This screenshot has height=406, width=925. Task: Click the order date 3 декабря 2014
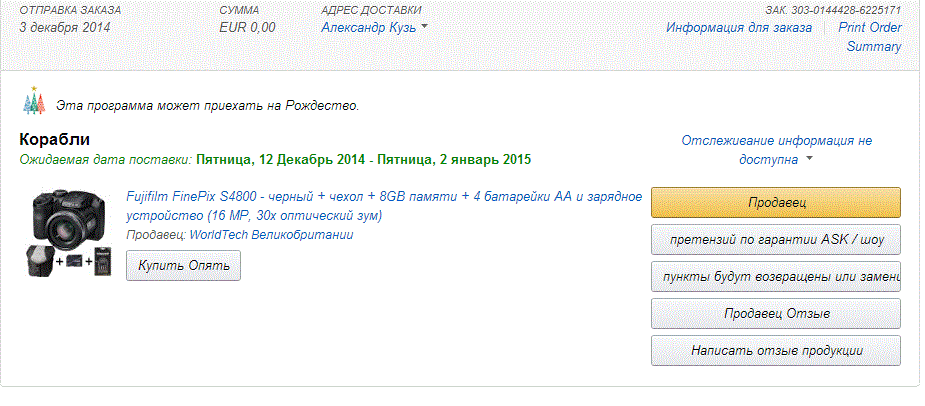[x=65, y=27]
